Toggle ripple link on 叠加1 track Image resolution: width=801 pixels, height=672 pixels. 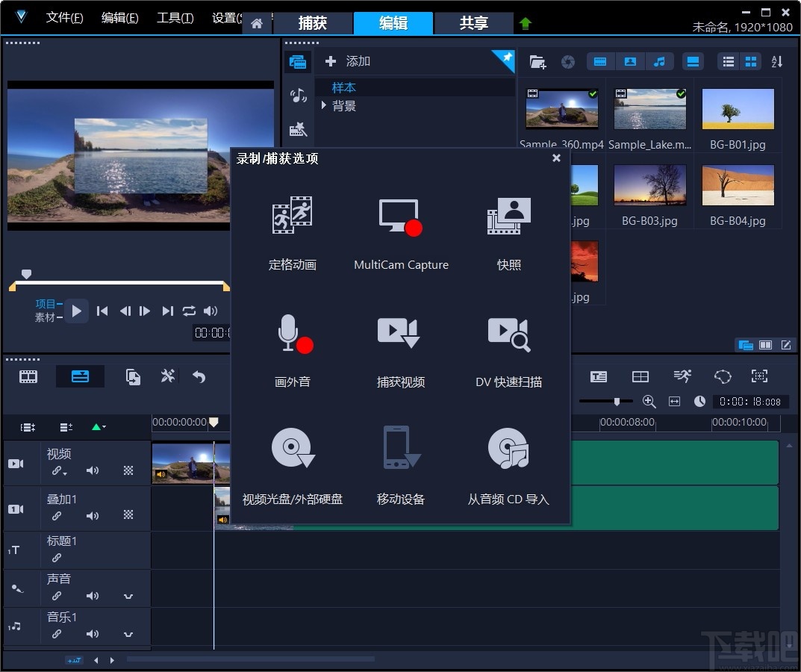(57, 516)
